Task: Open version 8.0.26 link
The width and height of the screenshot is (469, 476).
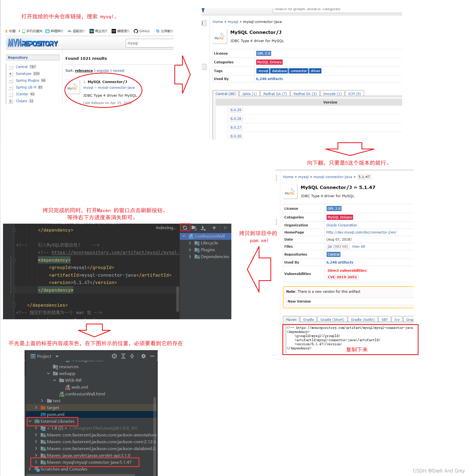Action: coord(236,136)
